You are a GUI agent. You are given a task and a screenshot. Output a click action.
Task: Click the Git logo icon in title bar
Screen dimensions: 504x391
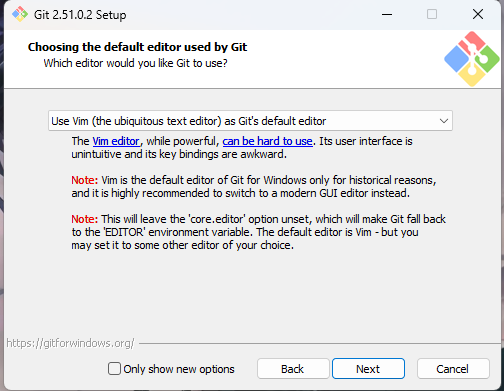[20, 14]
